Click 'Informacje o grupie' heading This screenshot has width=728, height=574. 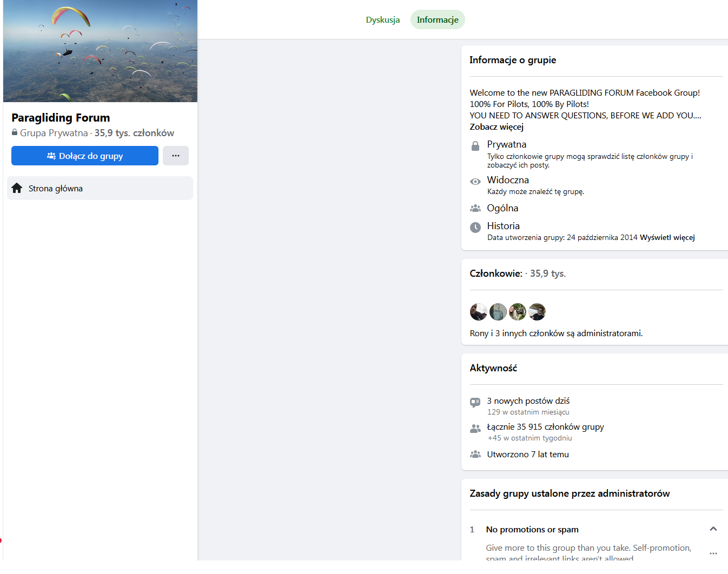[x=513, y=60]
